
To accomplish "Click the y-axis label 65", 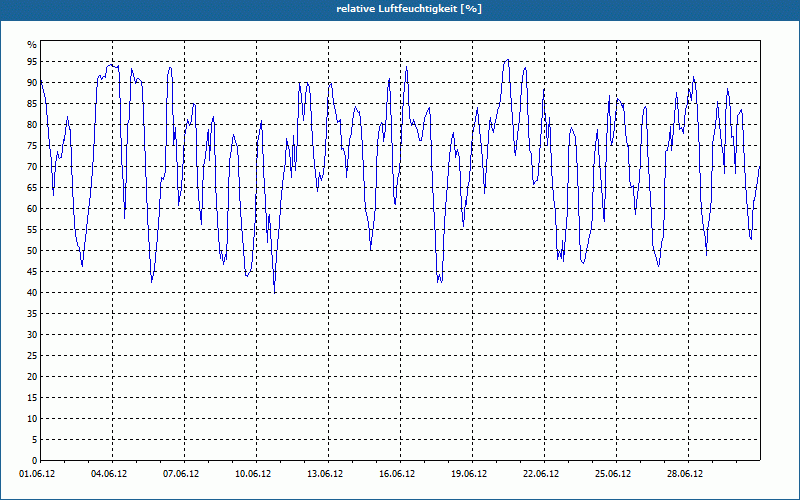I will click(32, 188).
